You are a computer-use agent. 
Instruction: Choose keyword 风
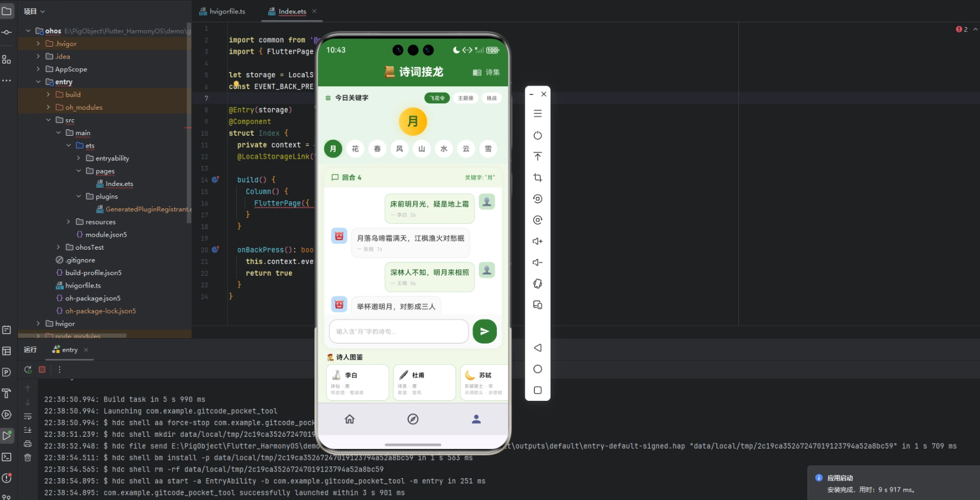click(x=399, y=149)
